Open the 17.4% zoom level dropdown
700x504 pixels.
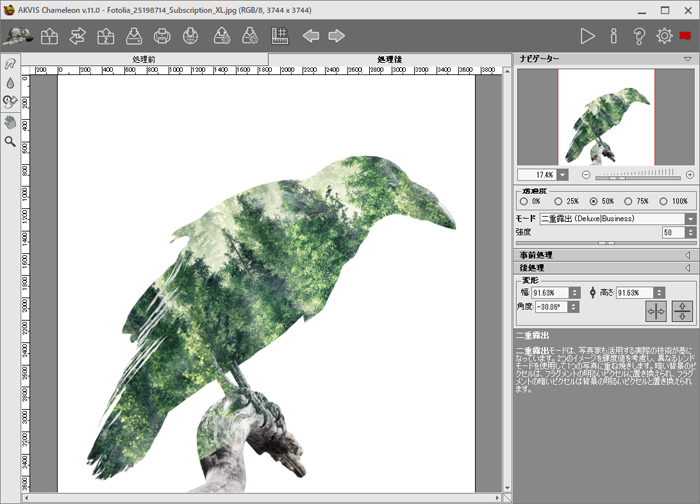563,175
